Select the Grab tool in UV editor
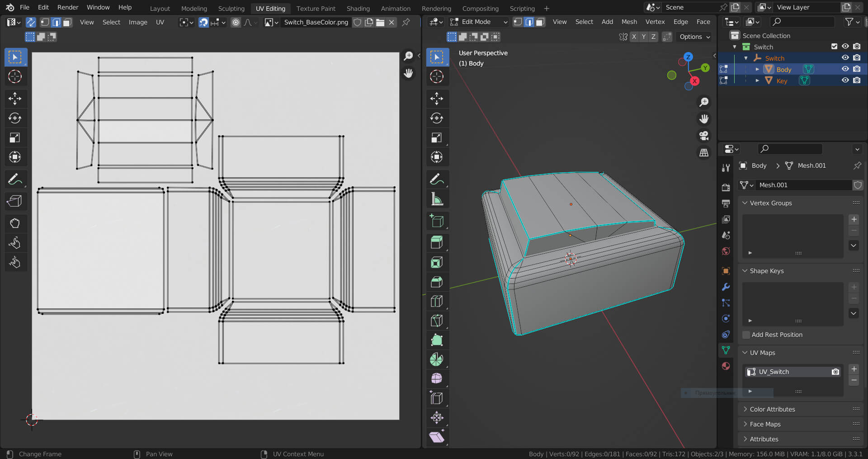 (15, 223)
